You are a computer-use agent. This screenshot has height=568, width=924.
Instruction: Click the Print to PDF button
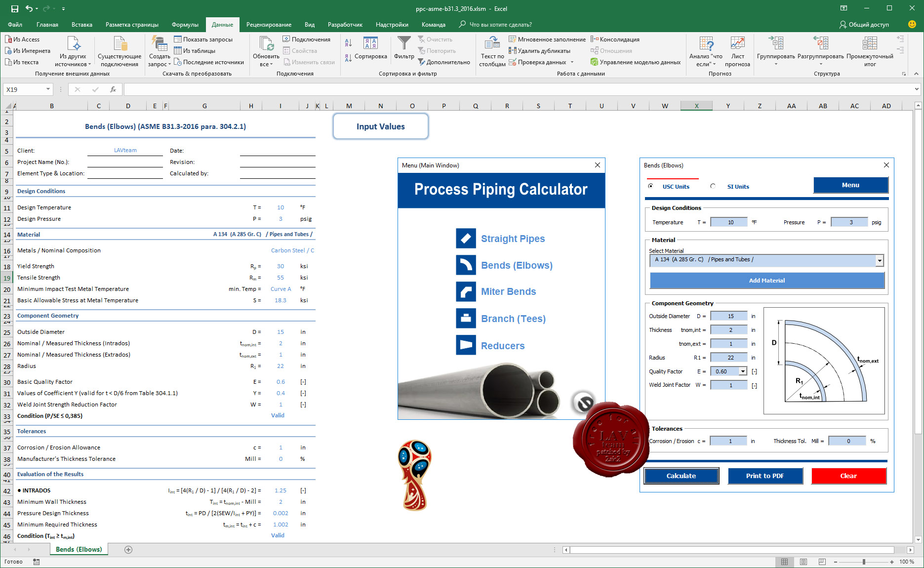point(765,476)
